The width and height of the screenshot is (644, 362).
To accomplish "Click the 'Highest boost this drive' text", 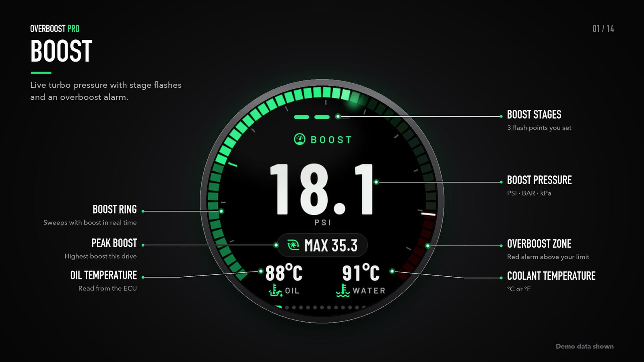I will pyautogui.click(x=101, y=256).
